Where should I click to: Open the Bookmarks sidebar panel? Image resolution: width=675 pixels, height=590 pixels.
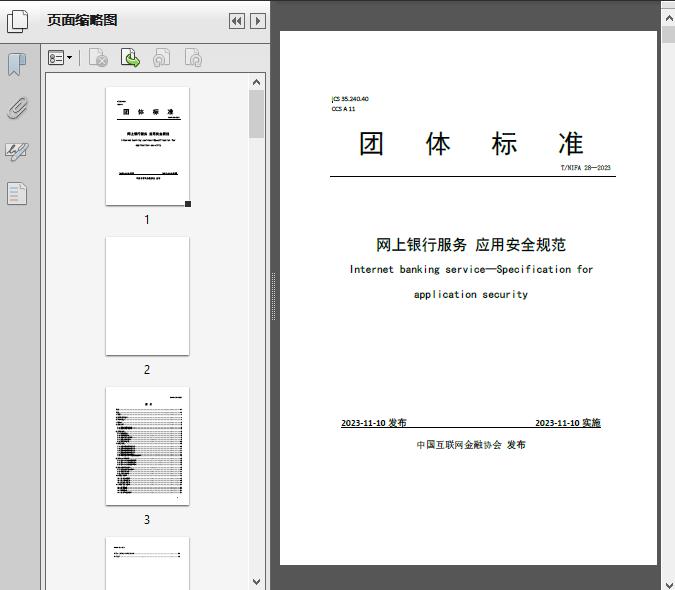click(17, 65)
